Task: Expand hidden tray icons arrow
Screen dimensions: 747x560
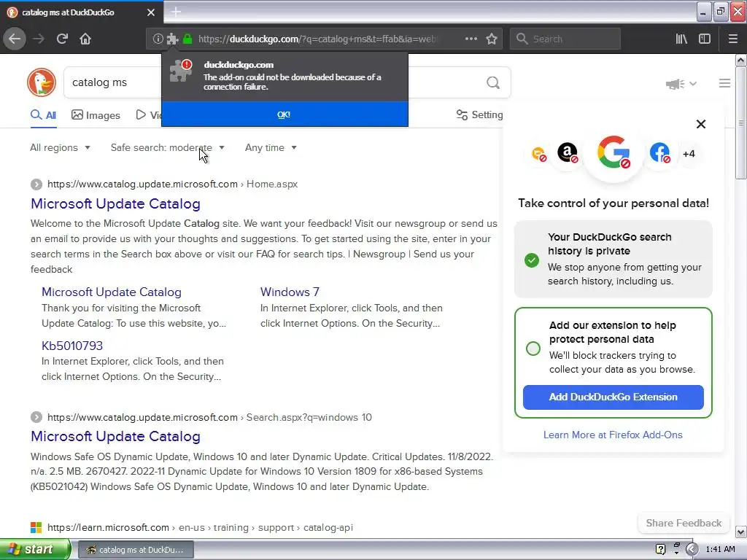Action: (x=692, y=550)
